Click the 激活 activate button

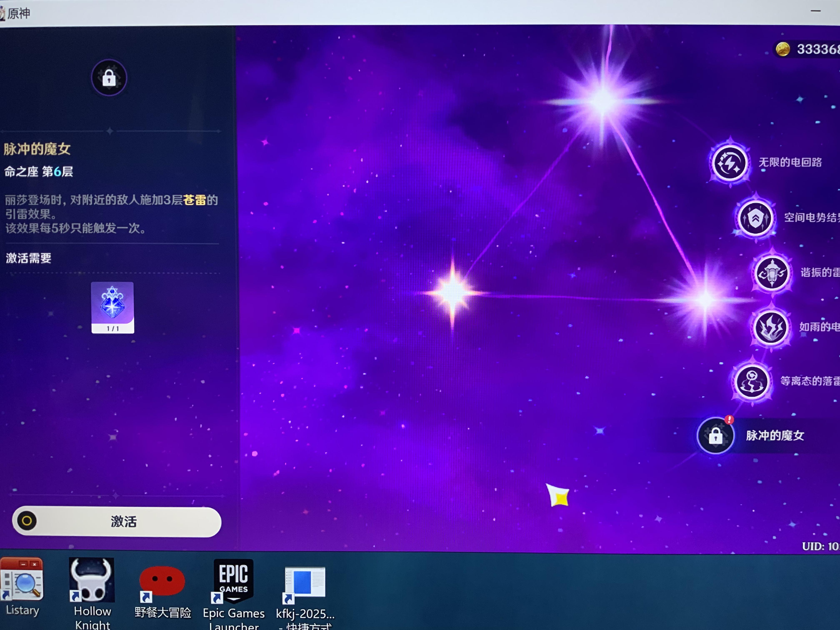tap(117, 521)
